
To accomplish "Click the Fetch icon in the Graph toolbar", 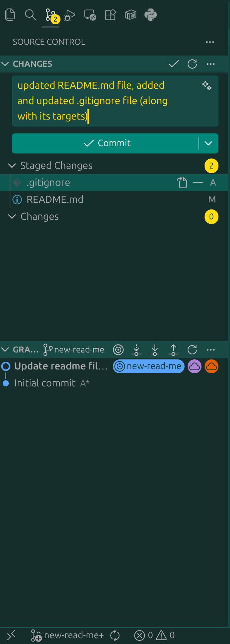I will pyautogui.click(x=136, y=350).
